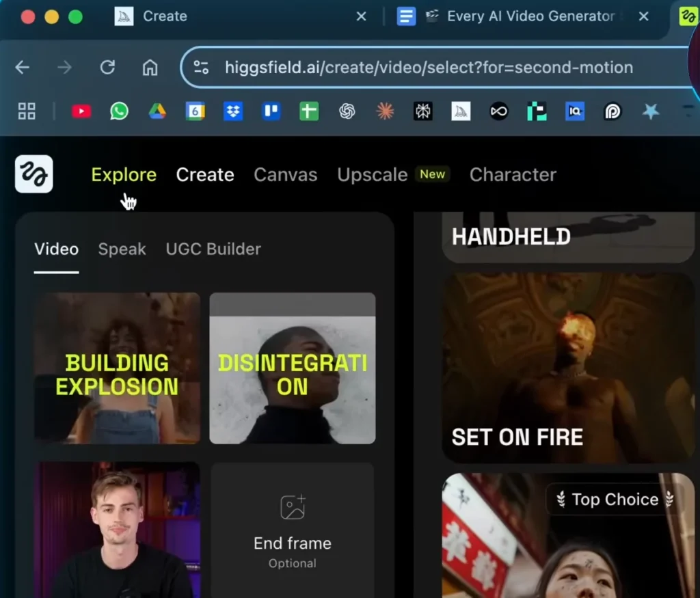The image size is (700, 598).
Task: Open the Character section
Action: coord(513,174)
